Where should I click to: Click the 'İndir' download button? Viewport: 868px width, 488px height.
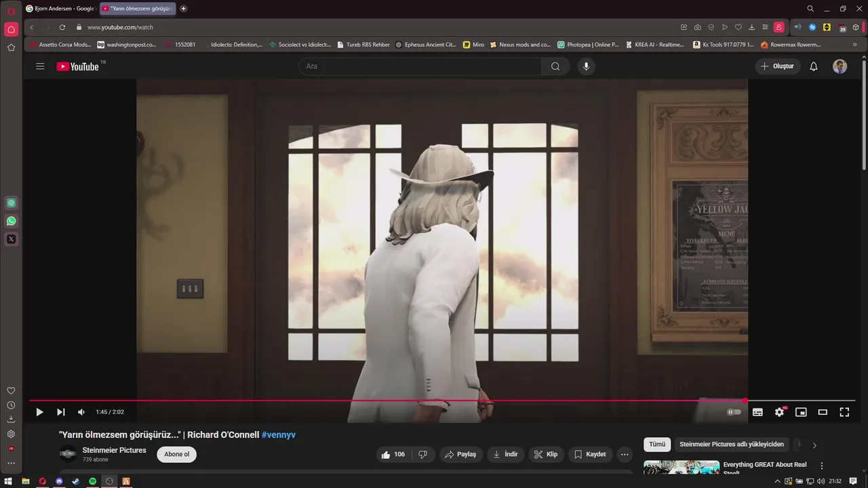tap(505, 454)
